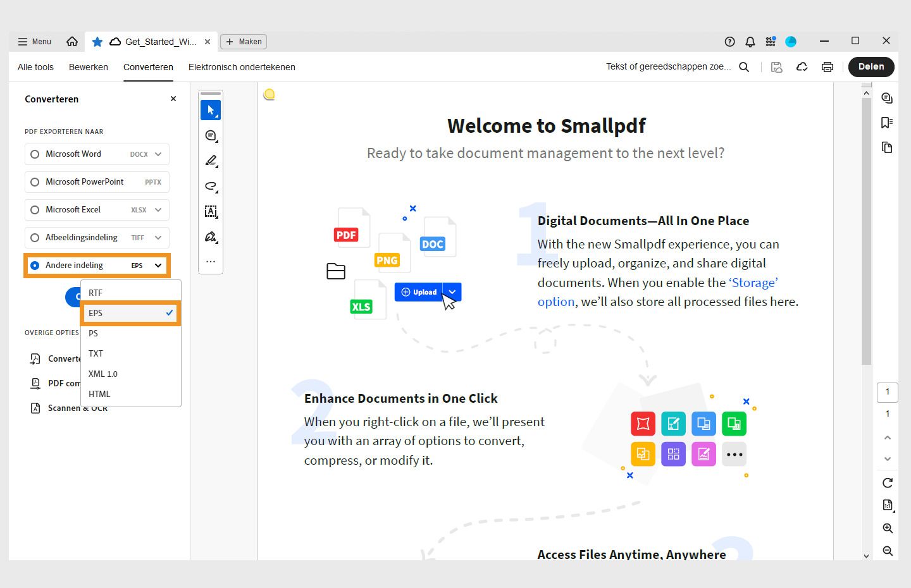
Task: Open the Fill & Sign pen tool
Action: click(211, 236)
